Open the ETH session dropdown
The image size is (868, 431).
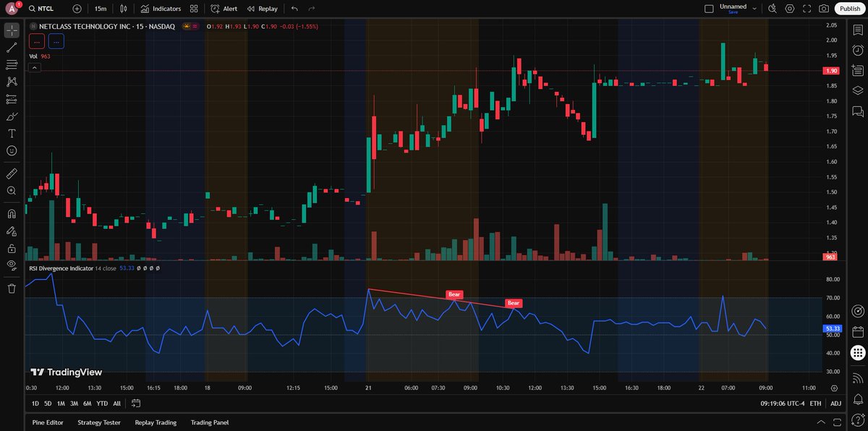click(x=815, y=403)
